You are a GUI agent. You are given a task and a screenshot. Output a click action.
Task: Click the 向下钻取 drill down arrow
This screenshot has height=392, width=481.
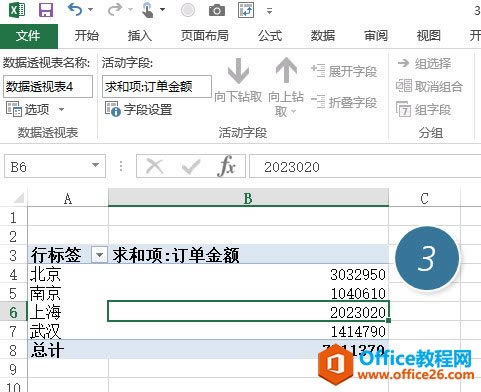tap(238, 71)
